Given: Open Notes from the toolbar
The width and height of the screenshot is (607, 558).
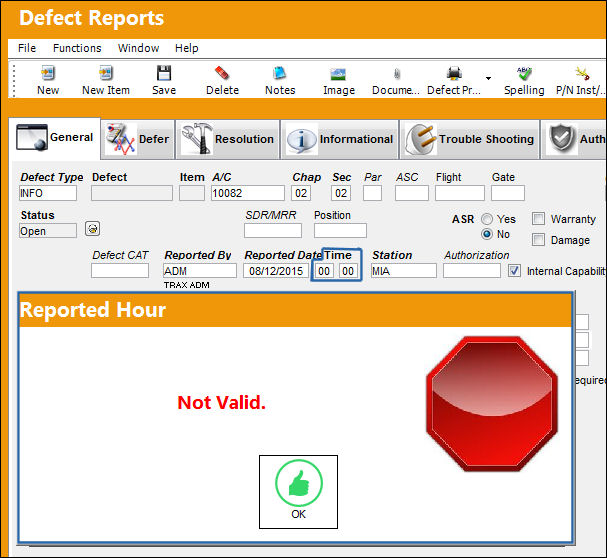Looking at the screenshot, I should [x=279, y=73].
